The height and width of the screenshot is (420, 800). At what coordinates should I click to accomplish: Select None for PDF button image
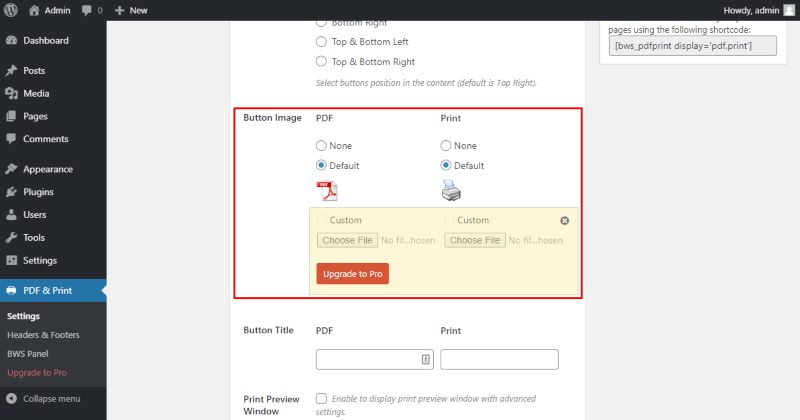pos(321,145)
